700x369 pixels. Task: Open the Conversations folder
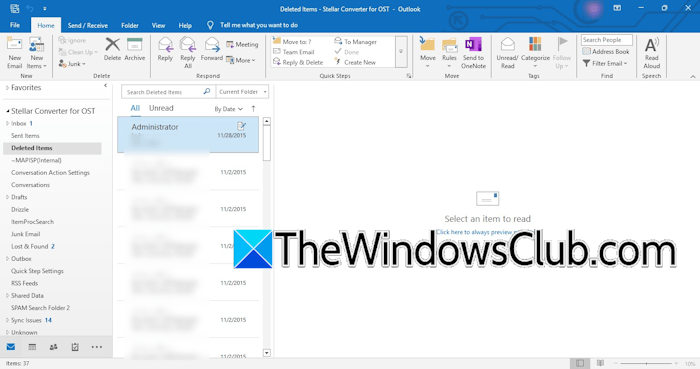(x=30, y=185)
